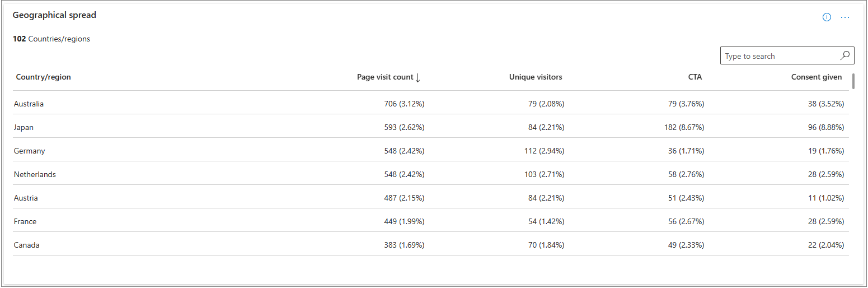The width and height of the screenshot is (868, 288).
Task: Select the France row
Action: pyautogui.click(x=25, y=221)
